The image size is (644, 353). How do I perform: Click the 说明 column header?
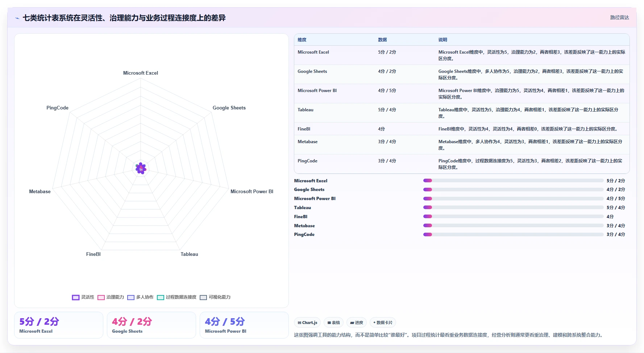click(x=443, y=40)
